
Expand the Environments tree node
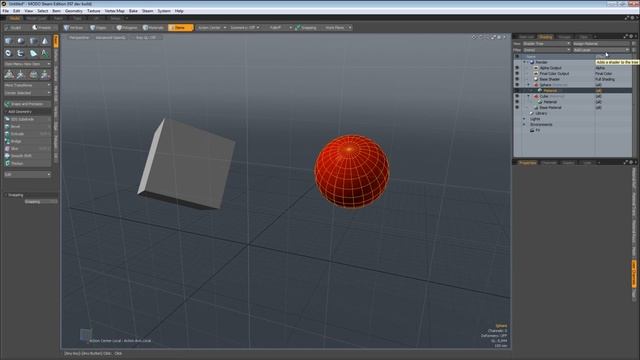click(x=524, y=124)
